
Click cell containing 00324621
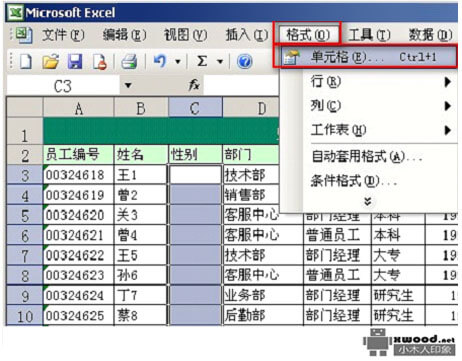[78, 235]
